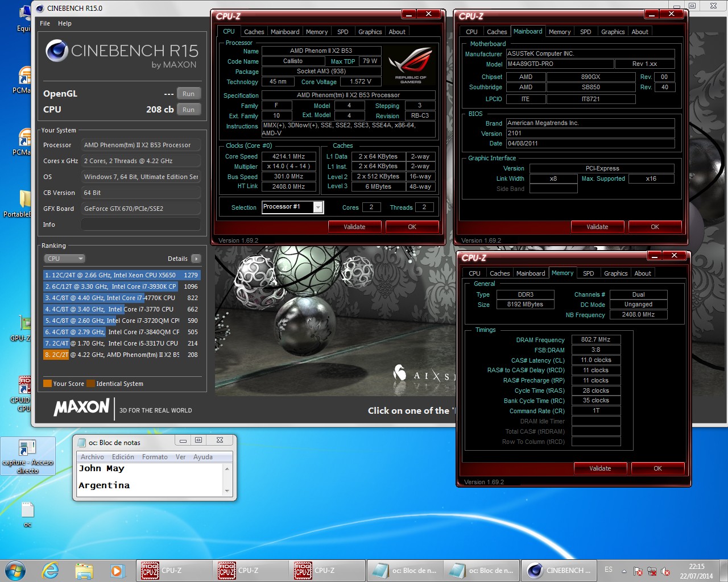Open the Help menu in Cinebench
Image resolution: width=728 pixels, height=582 pixels.
65,23
